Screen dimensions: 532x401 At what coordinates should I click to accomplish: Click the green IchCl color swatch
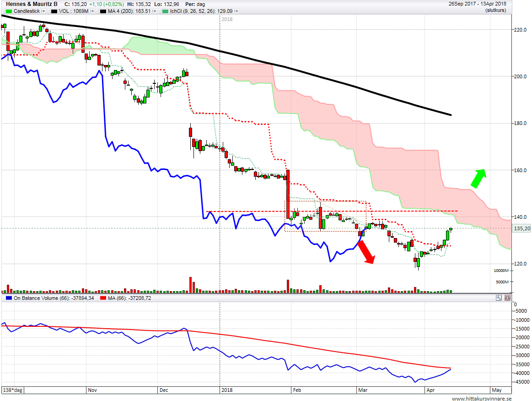tap(165, 11)
